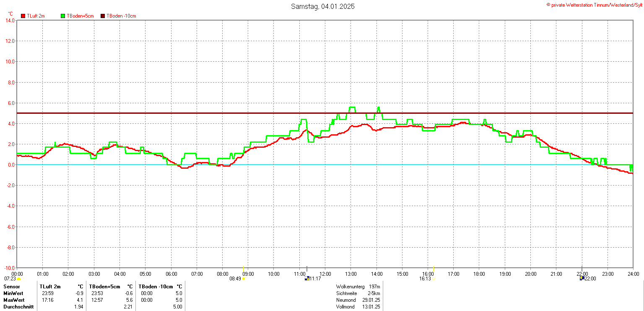Image resolution: width=644 pixels, height=311 pixels.
Task: Click the red TLuft 2m legend swatch
Action: coord(23,16)
